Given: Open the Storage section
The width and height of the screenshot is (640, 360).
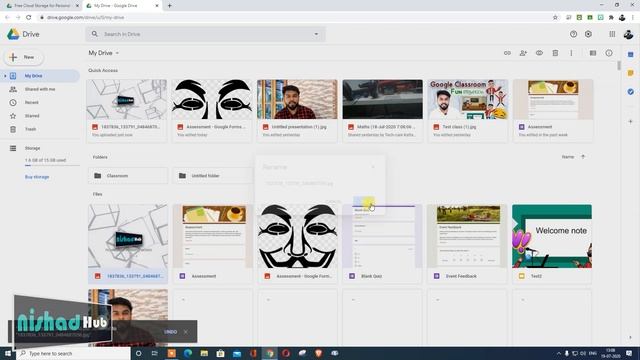Looking at the screenshot, I should click(x=32, y=148).
